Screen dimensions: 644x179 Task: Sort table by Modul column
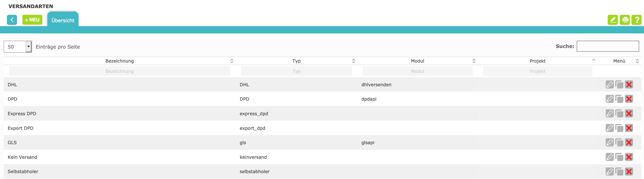417,61
